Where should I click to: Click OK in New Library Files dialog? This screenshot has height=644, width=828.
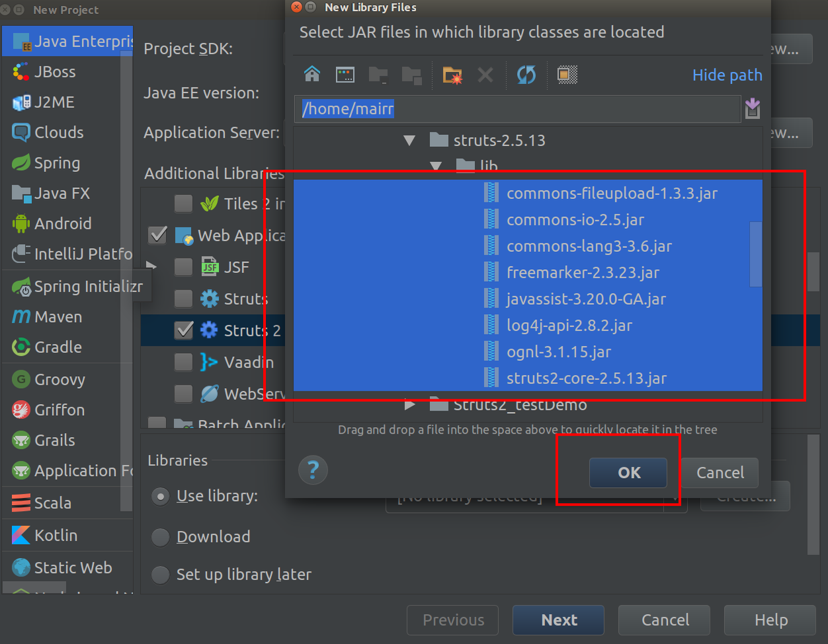click(x=628, y=473)
